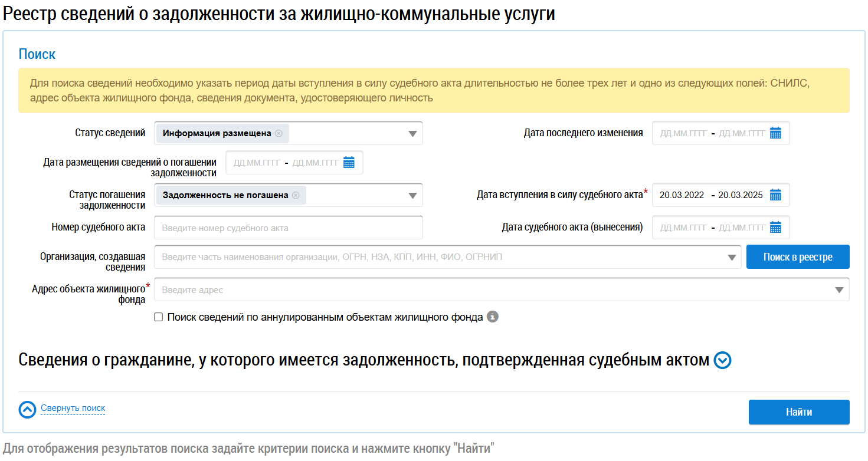The width and height of the screenshot is (868, 461).
Task: Open calendar for court act issue date
Action: point(775,228)
